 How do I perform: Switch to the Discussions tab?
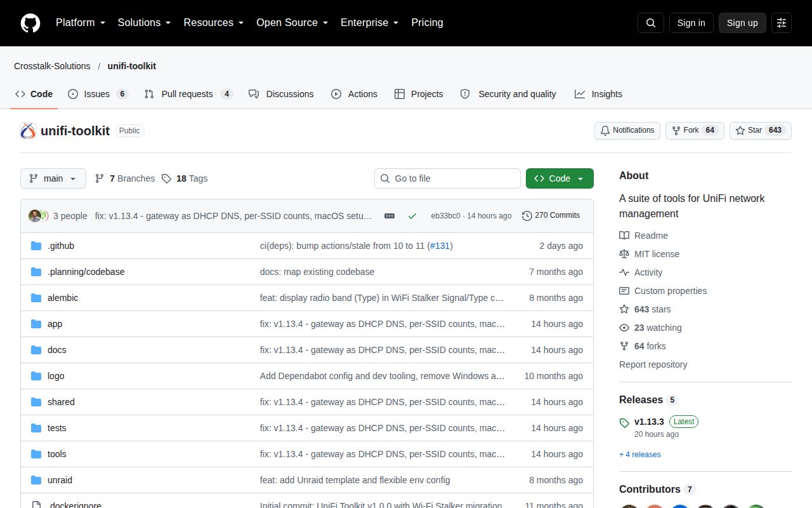point(281,94)
